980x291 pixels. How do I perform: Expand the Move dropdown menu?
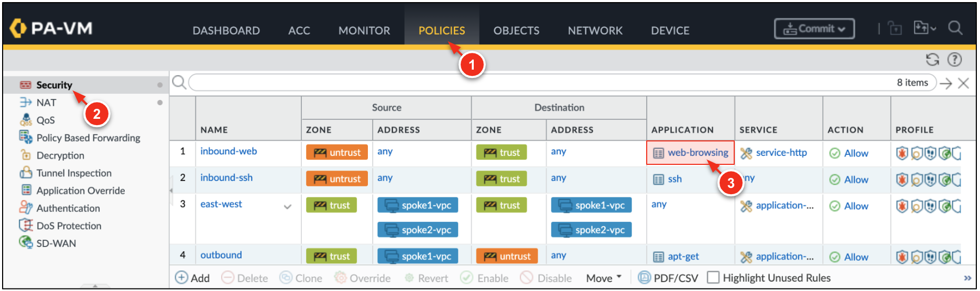pyautogui.click(x=604, y=278)
